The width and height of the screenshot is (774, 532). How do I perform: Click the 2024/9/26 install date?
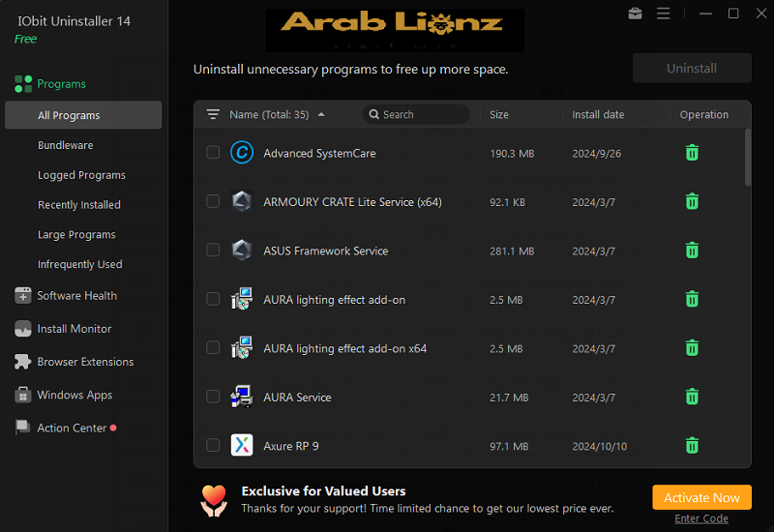click(x=596, y=154)
